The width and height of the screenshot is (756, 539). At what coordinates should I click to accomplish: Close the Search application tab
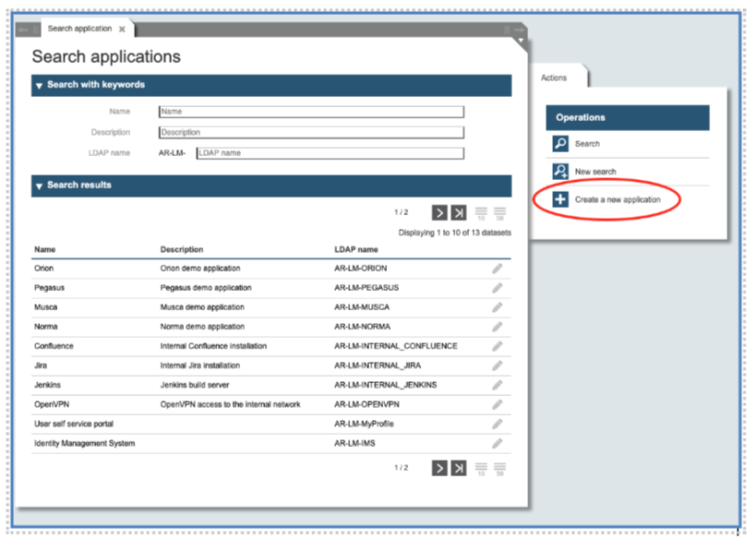tap(122, 30)
